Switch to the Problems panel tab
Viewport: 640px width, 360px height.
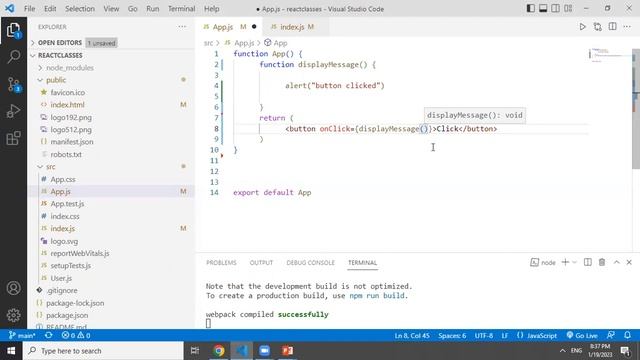point(221,262)
